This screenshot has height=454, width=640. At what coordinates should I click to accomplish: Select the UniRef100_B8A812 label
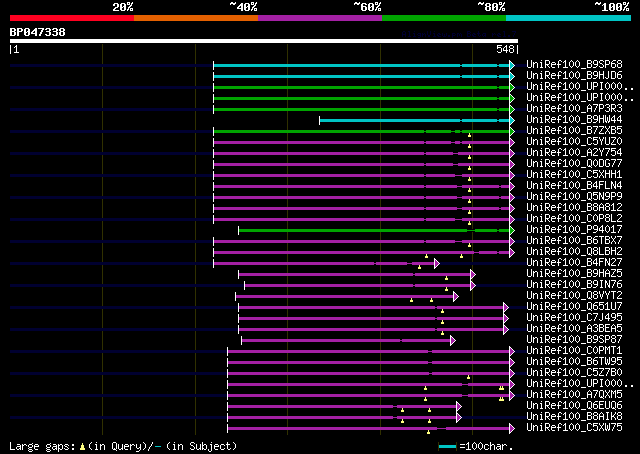574,208
